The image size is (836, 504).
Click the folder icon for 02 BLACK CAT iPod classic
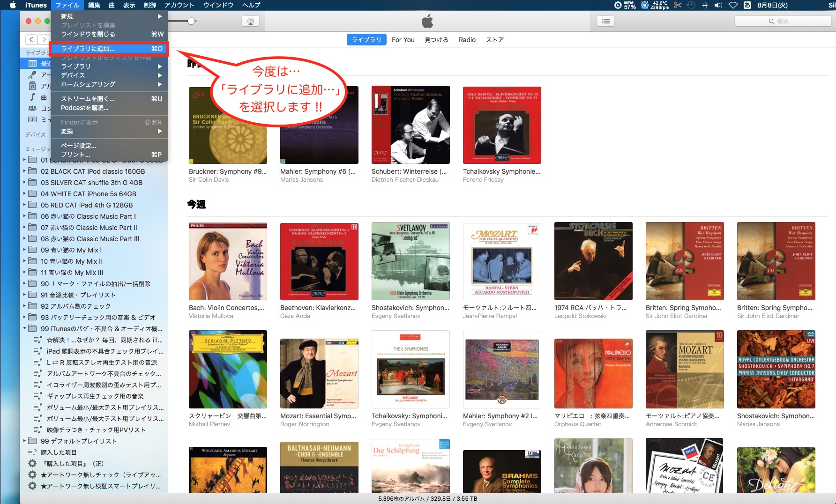point(32,171)
